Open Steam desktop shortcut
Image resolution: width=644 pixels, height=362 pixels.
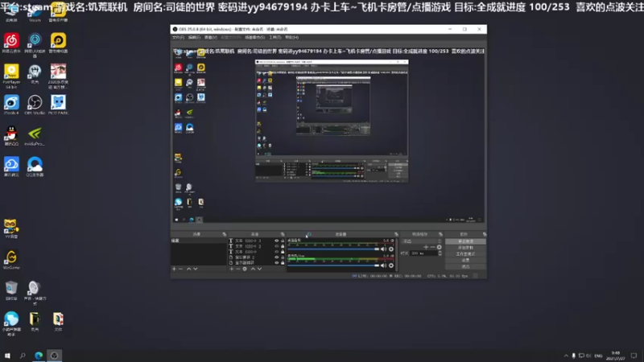(35, 14)
